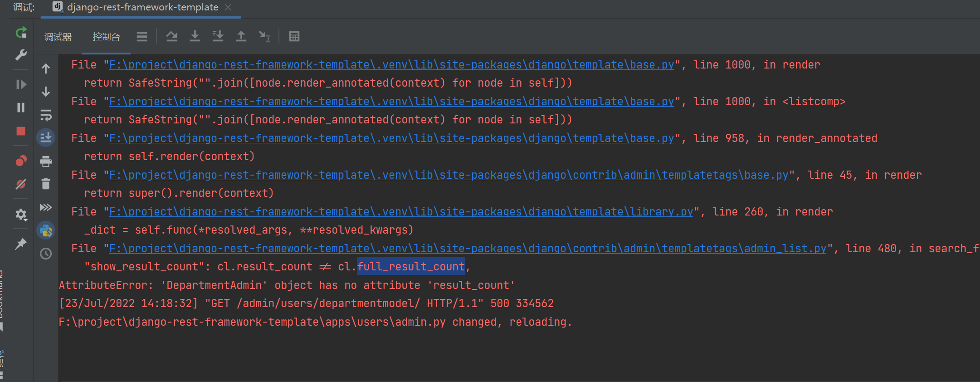
Task: Switch to the 控制台 tab
Action: tap(106, 37)
